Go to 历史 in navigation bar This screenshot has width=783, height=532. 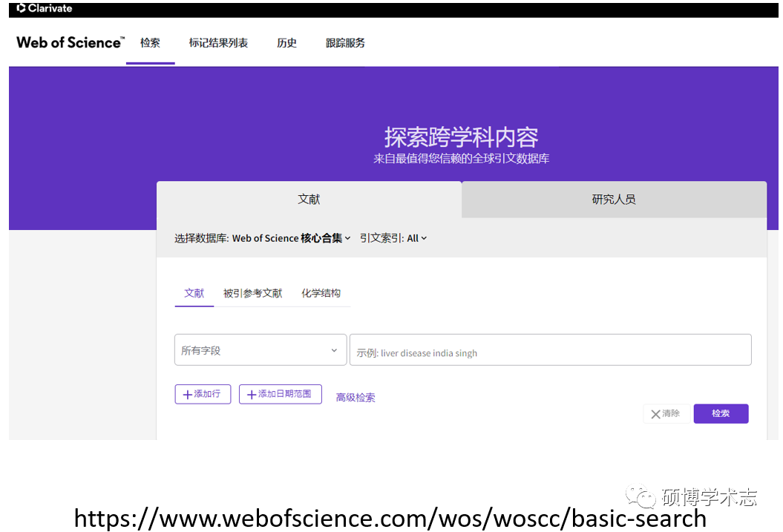286,43
